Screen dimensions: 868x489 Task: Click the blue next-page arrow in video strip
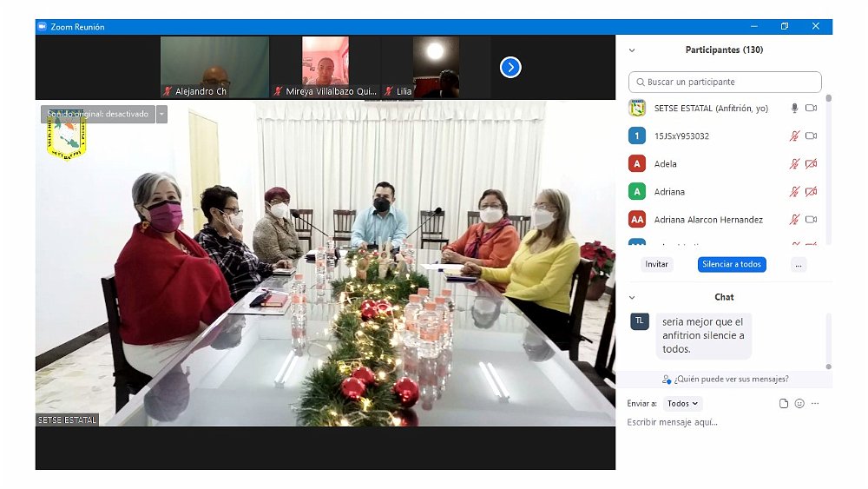pyautogui.click(x=510, y=67)
